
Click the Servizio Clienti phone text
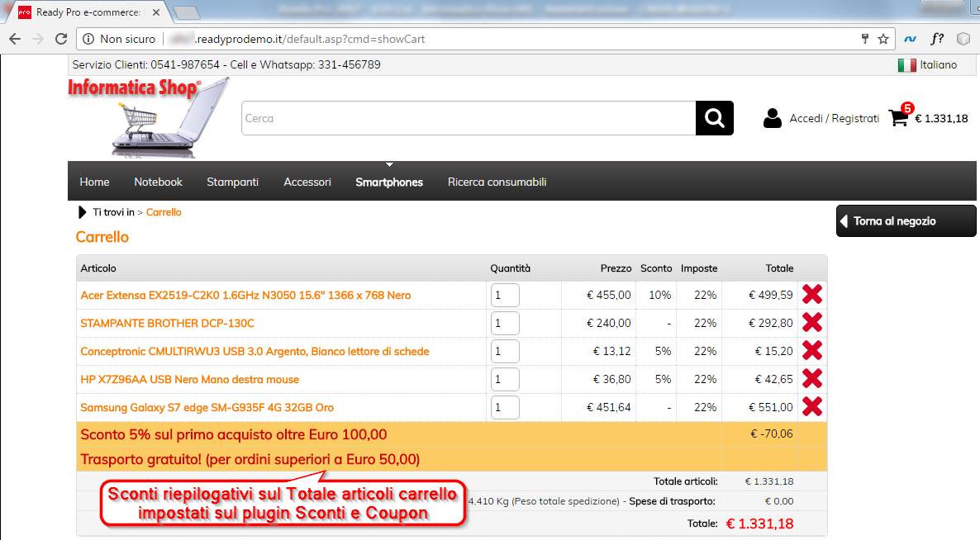point(226,65)
